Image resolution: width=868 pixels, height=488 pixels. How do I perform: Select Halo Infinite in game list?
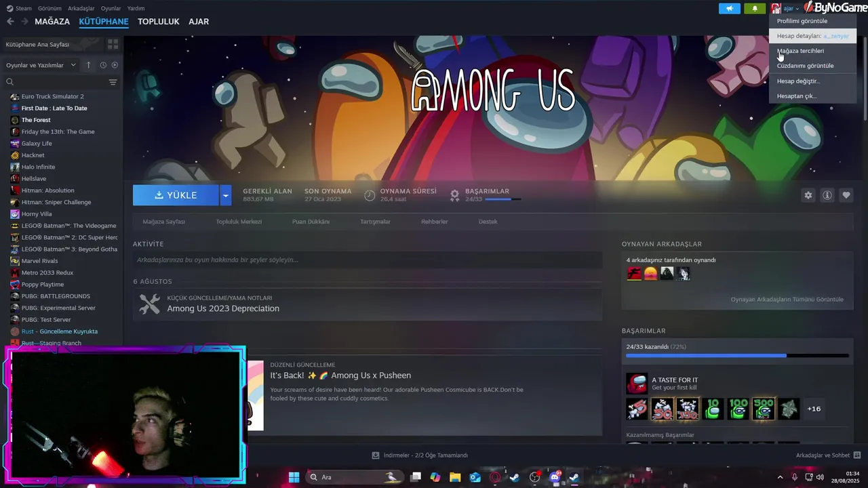tap(38, 167)
